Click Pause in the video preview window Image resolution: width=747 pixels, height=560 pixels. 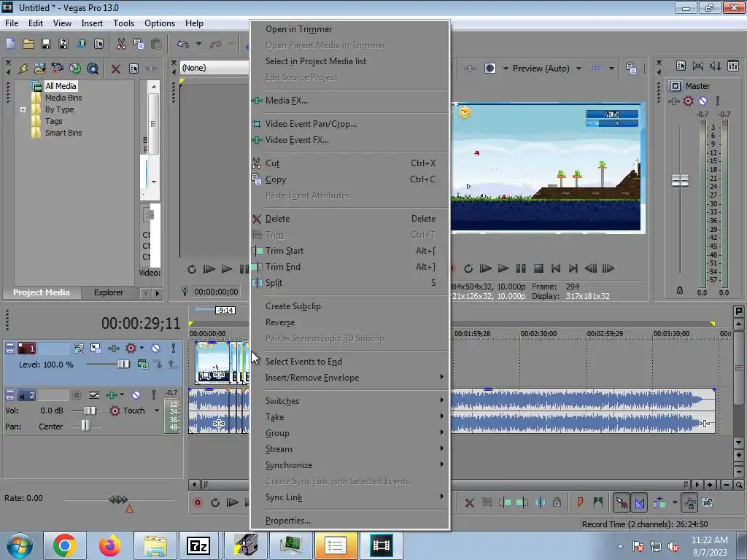coord(521,268)
